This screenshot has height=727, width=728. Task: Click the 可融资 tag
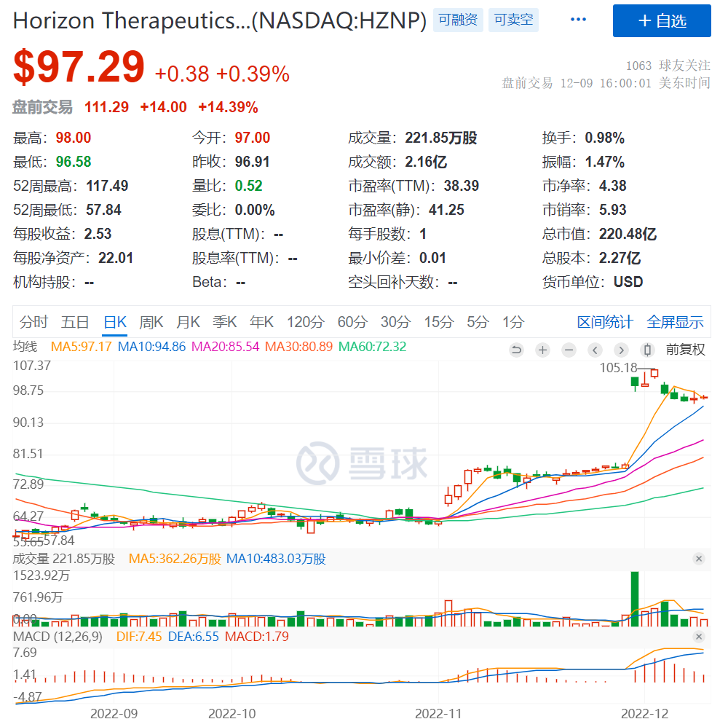click(x=458, y=20)
